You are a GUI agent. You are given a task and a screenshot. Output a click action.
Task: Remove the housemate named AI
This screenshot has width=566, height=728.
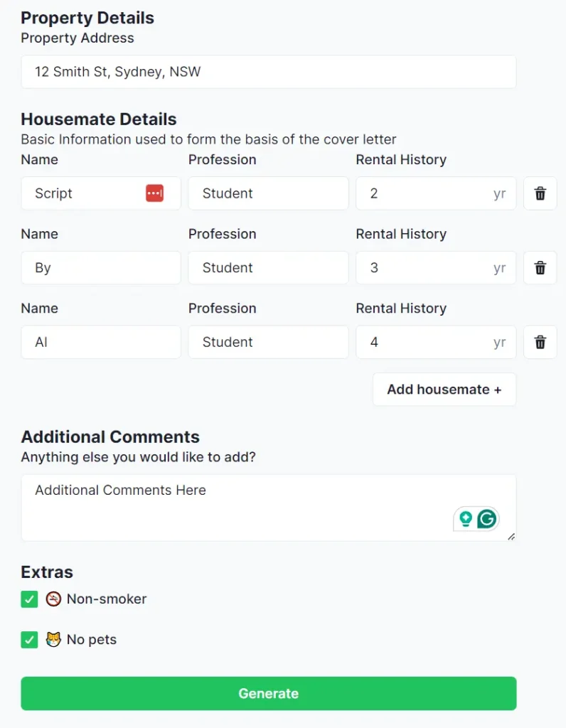pyautogui.click(x=540, y=343)
